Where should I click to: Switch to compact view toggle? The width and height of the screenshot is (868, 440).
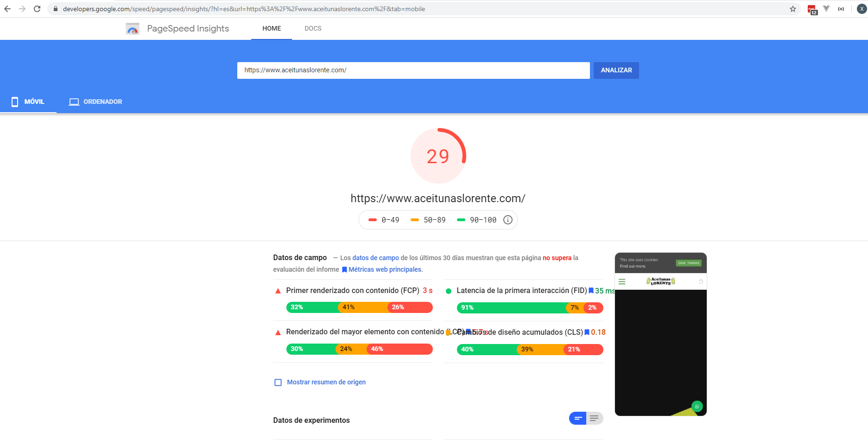coord(578,418)
